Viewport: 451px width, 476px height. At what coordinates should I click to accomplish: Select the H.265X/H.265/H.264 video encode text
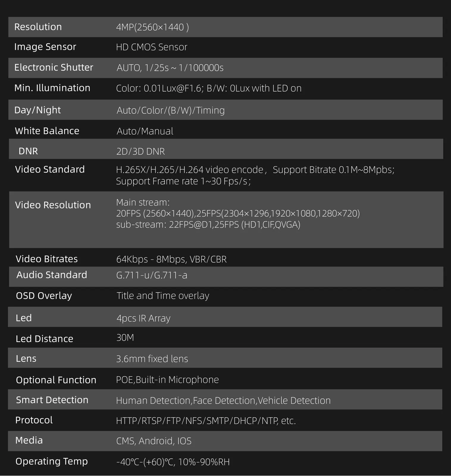tap(190, 170)
